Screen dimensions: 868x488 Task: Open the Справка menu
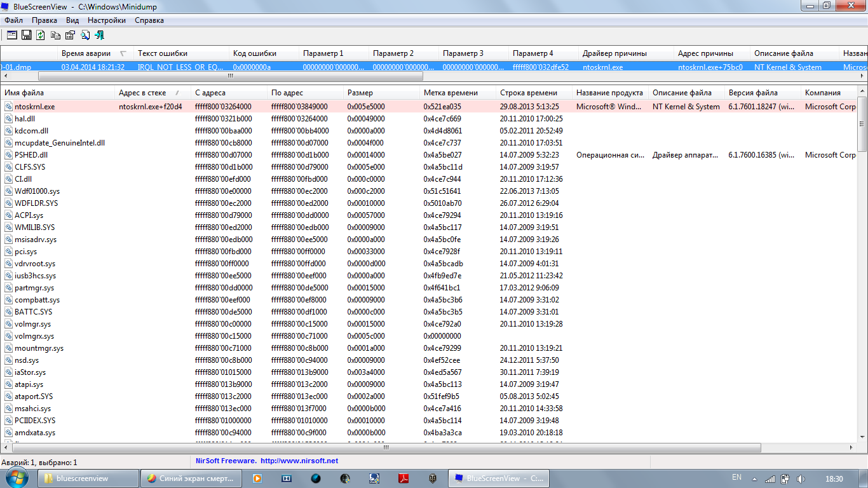(x=149, y=20)
